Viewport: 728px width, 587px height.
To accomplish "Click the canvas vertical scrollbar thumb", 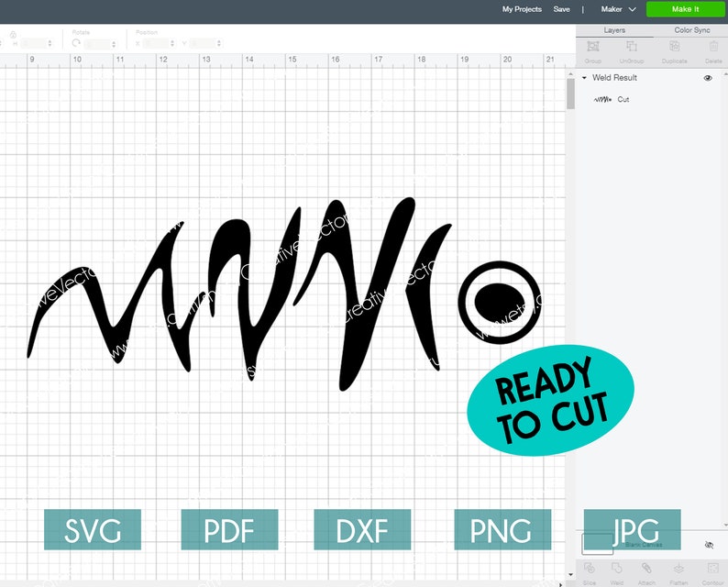I will 570,94.
